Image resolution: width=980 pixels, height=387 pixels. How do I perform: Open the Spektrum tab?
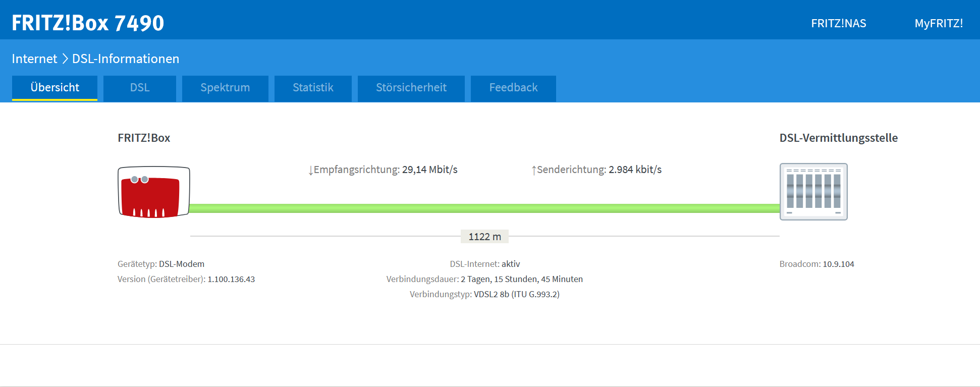tap(225, 88)
